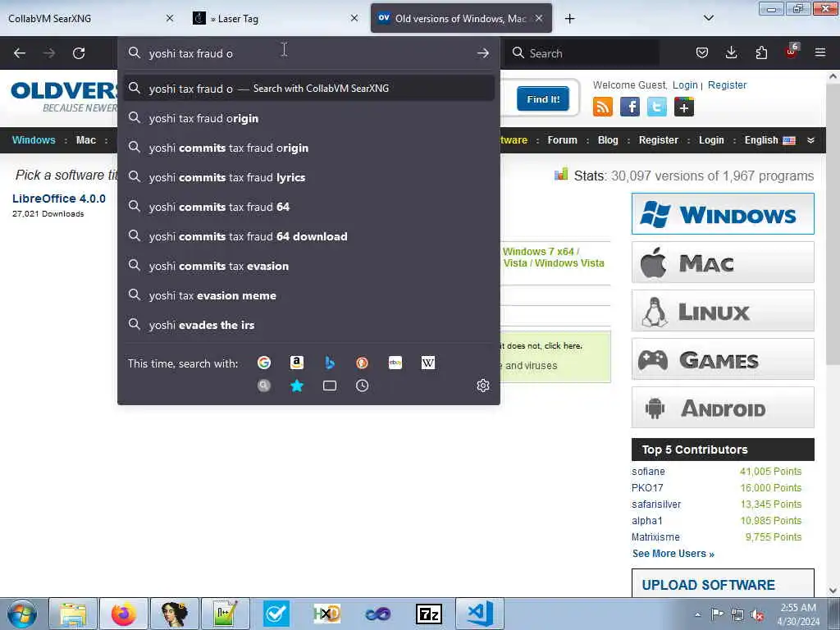The width and height of the screenshot is (840, 630).
Task: Search this time with DuckDuckGo
Action: (x=362, y=363)
